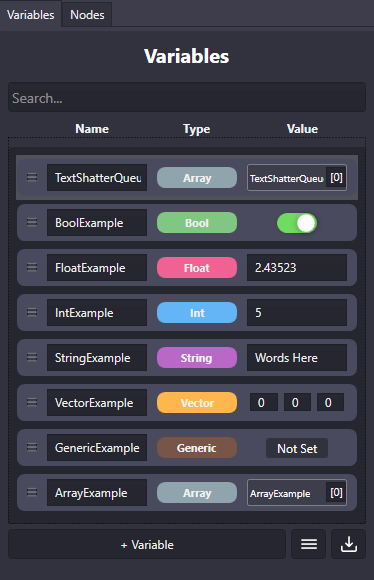Edit the TextShatterQueue name field
Screen dimensions: 374x580
tap(97, 178)
